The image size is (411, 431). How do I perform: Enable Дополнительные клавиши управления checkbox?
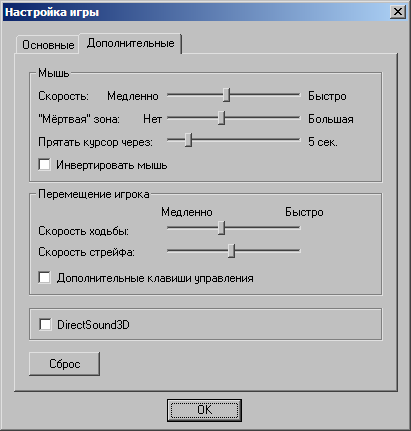point(44,278)
